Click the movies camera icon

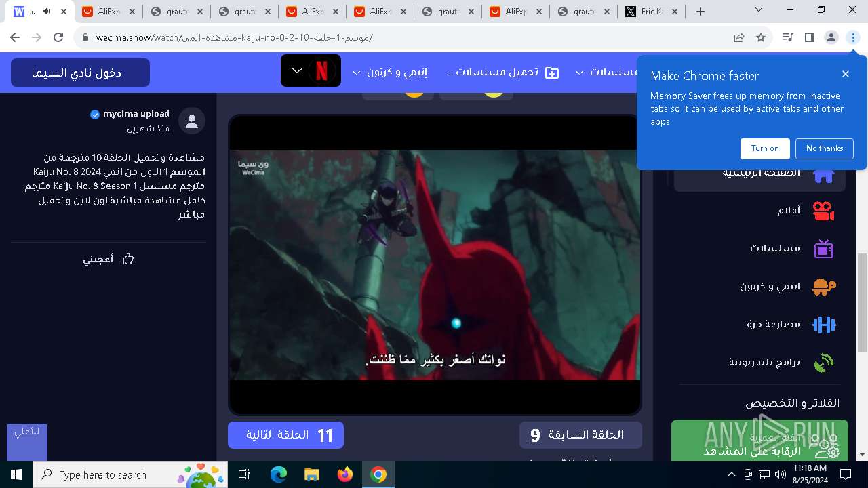823,211
